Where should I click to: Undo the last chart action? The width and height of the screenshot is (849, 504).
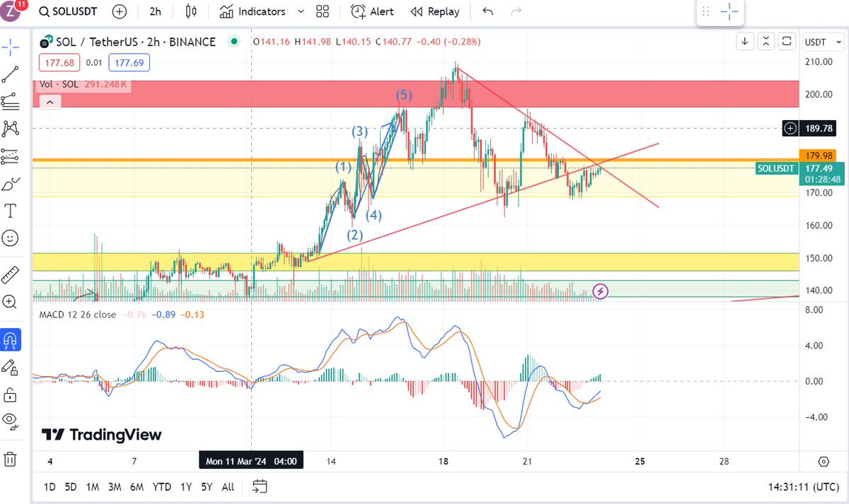click(487, 11)
